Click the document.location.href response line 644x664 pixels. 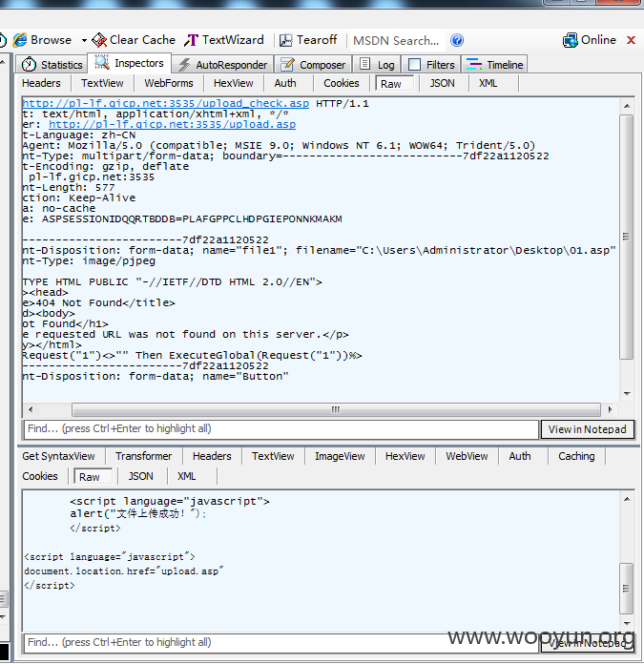point(124,571)
